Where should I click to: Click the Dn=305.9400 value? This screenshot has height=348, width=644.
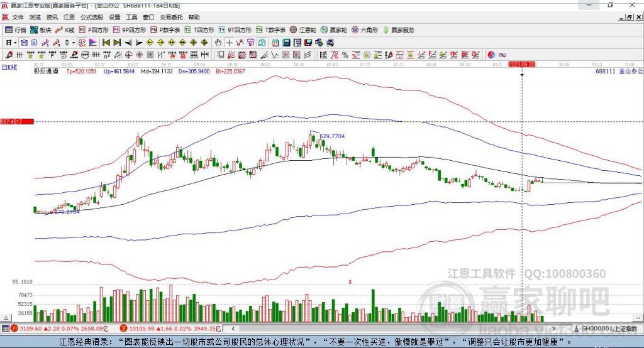(194, 72)
